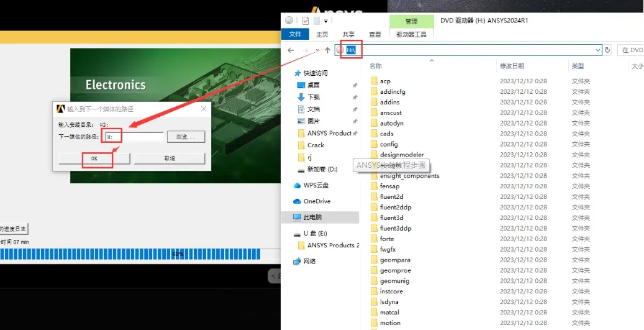The height and width of the screenshot is (330, 644).
Task: Open Desktop (桌面) in the sidebar
Action: coord(314,85)
